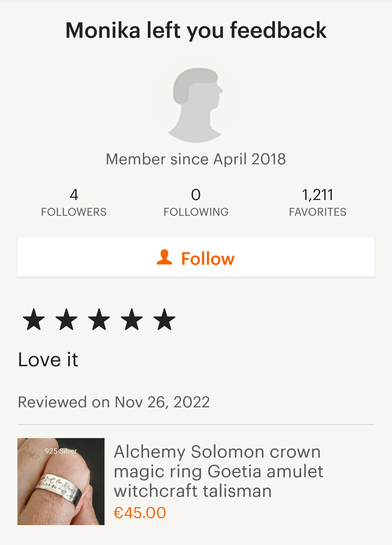392x545 pixels.
Task: Open the Alchemy Solomon crown ring listing
Action: [218, 471]
